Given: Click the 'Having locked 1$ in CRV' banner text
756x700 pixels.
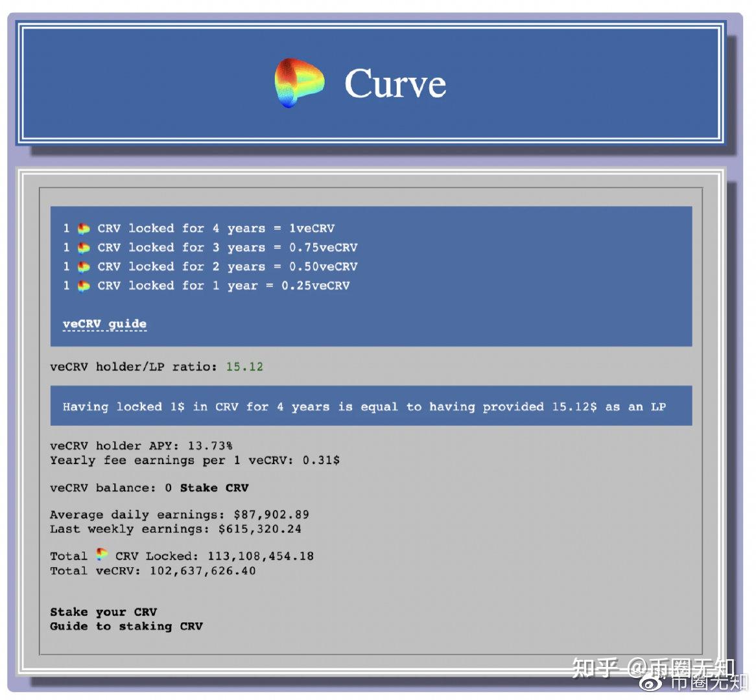Looking at the screenshot, I should tap(364, 407).
